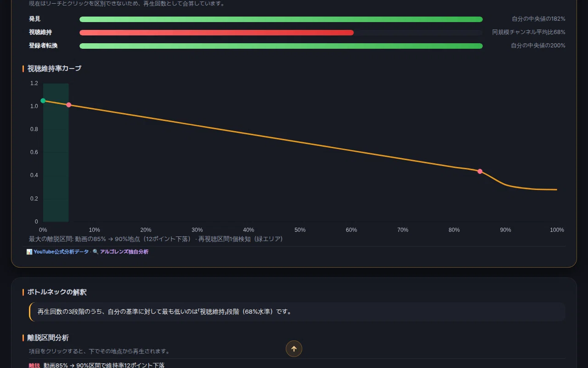
Task: Open the アルゴレンズ独自分析 link
Action: (x=124, y=252)
